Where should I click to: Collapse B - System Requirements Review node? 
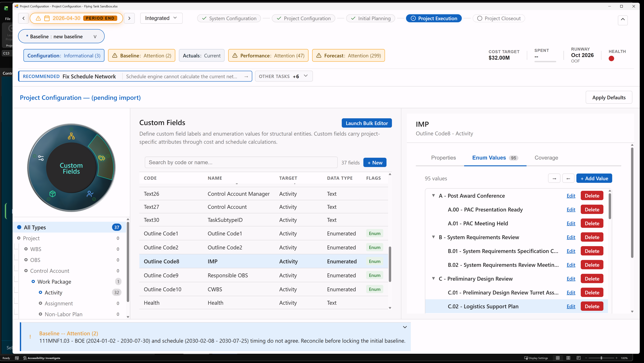pos(433,237)
